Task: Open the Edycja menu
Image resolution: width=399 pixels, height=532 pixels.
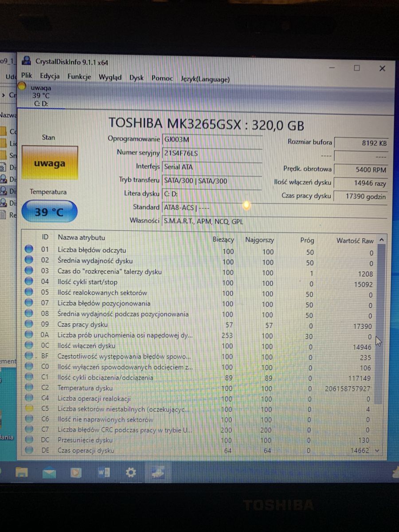Action: tap(50, 76)
